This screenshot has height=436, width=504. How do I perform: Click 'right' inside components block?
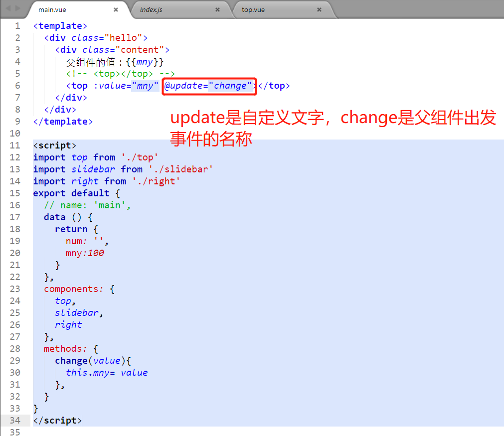[68, 324]
